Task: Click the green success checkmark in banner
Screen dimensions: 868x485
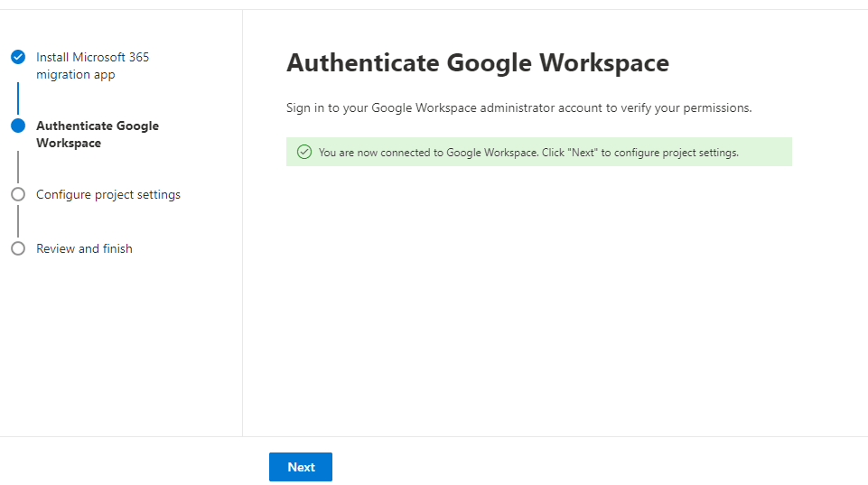Action: pyautogui.click(x=304, y=153)
